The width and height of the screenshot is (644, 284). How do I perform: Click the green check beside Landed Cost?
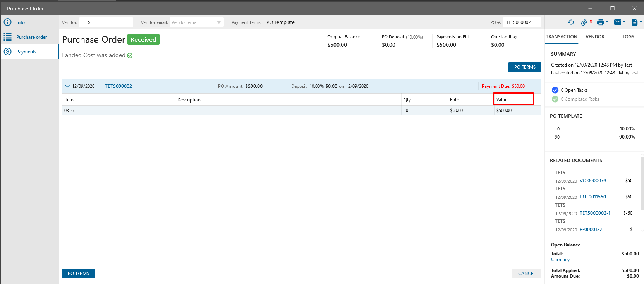point(130,55)
